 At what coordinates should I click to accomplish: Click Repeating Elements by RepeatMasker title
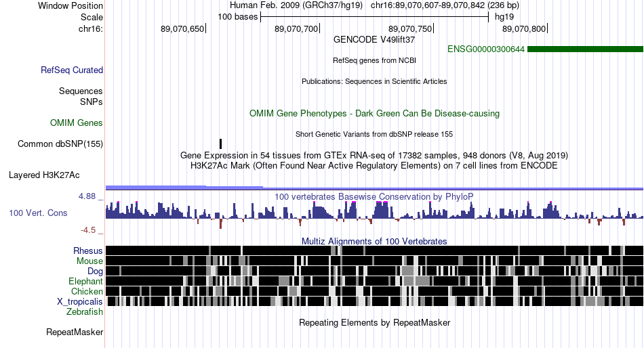tap(375, 322)
